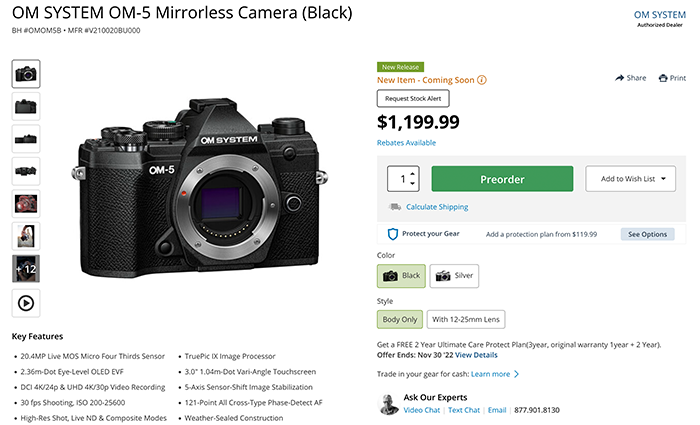The height and width of the screenshot is (425, 700).
Task: Click See Options for protection plans
Action: click(x=646, y=234)
